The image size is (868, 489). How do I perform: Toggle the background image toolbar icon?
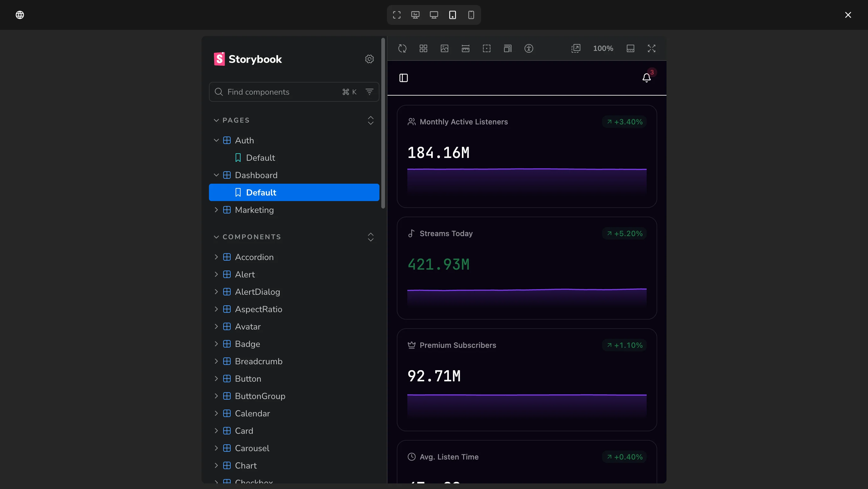tap(445, 49)
